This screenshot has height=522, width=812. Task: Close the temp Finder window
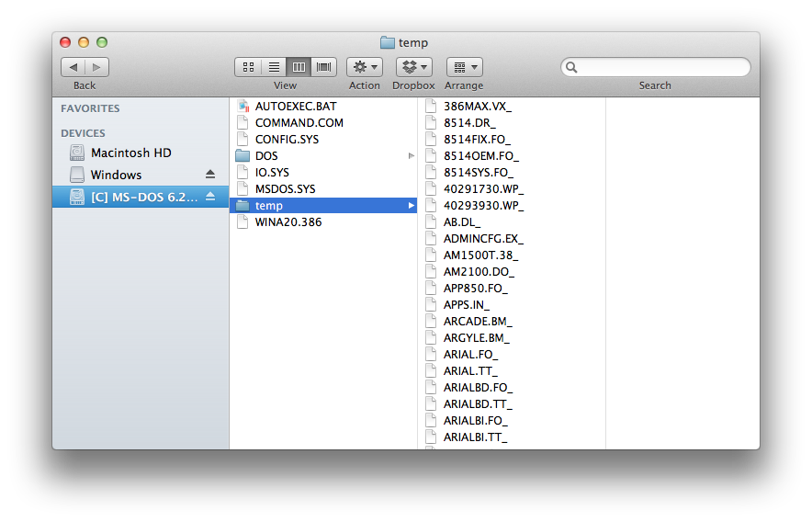[x=65, y=42]
